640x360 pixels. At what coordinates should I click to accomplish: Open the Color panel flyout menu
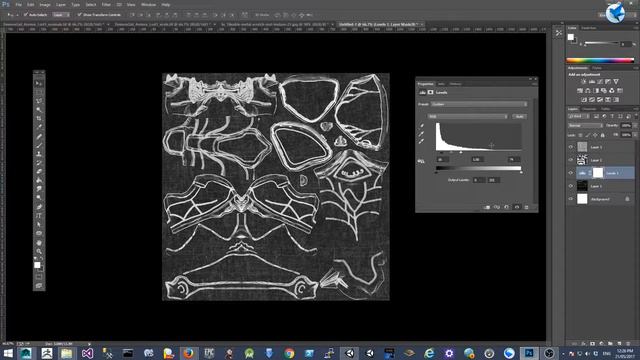click(635, 28)
